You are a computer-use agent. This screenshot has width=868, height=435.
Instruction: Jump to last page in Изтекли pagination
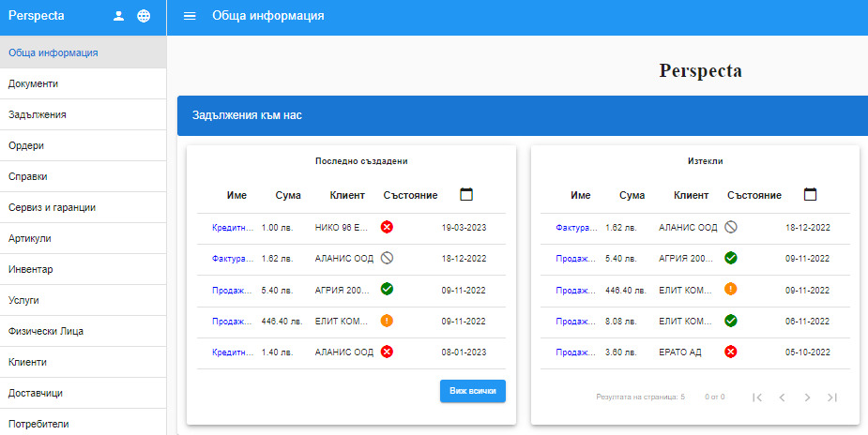tap(831, 397)
